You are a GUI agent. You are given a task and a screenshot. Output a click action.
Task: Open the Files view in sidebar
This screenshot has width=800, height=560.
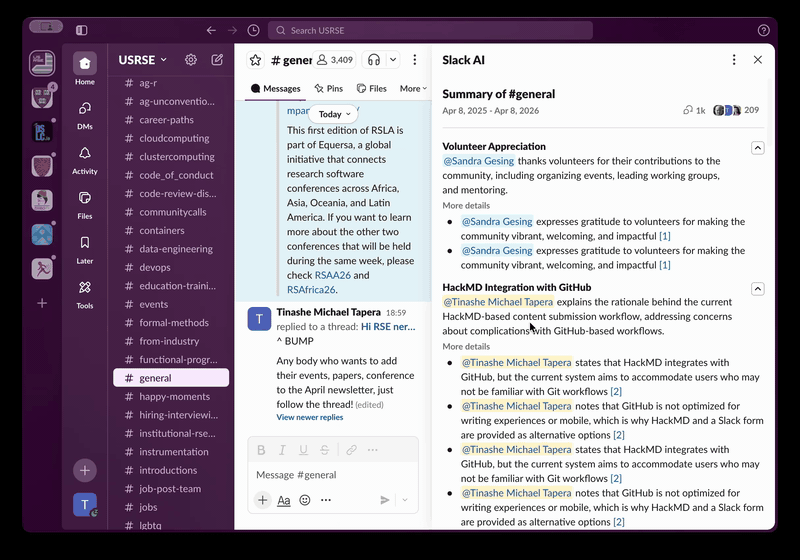coord(85,205)
